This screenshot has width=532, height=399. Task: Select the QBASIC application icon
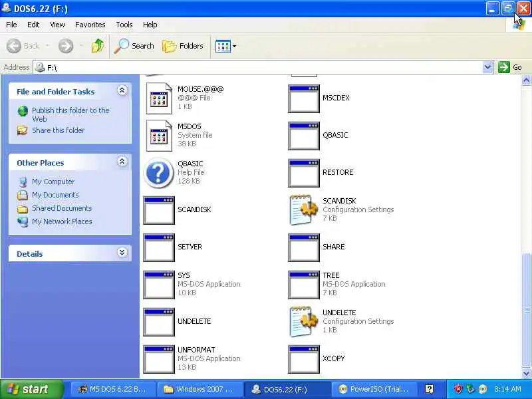[x=304, y=136]
